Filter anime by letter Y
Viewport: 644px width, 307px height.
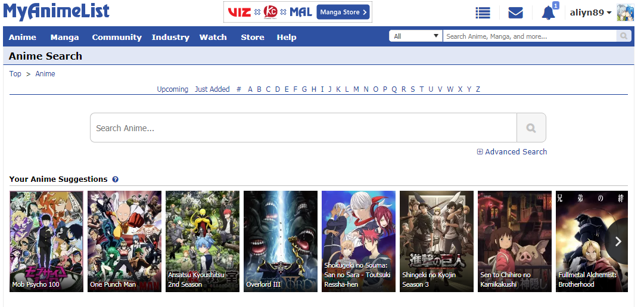[469, 89]
